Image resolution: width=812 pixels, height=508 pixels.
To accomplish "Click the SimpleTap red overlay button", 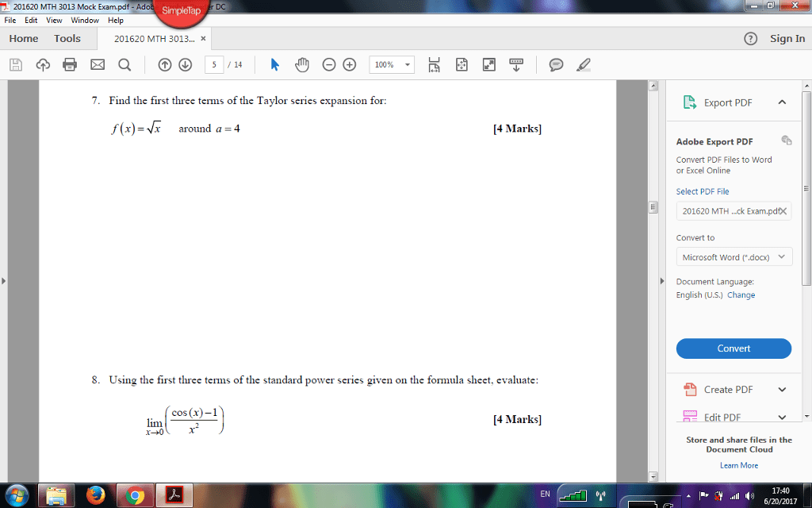I will click(182, 11).
